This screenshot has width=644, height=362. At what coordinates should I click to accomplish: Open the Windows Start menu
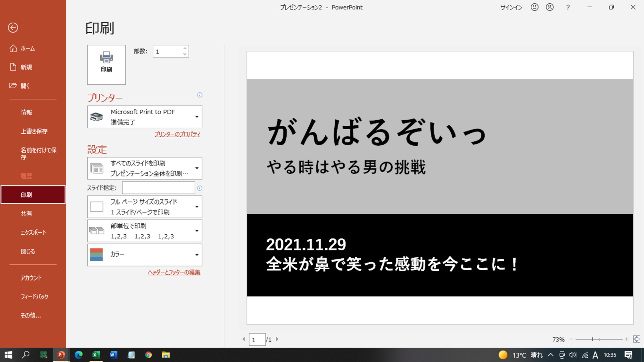tap(9, 355)
